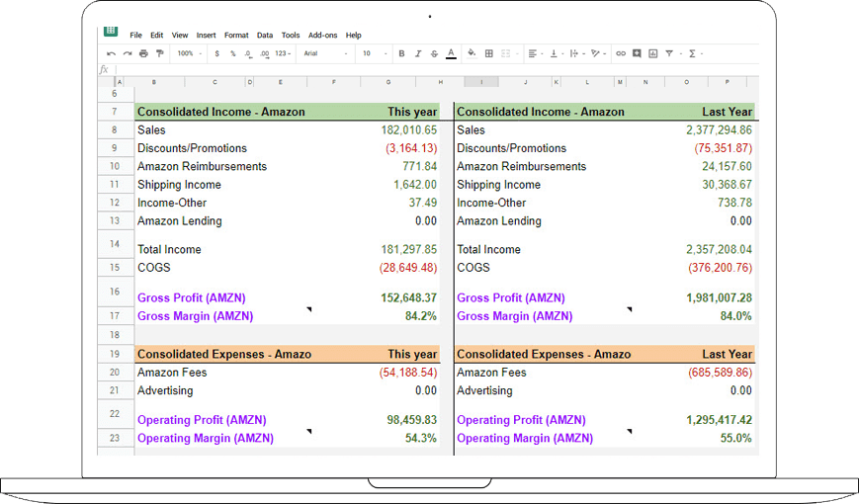Screen dimensions: 859x504
Task: Select column B header
Action: click(x=154, y=82)
